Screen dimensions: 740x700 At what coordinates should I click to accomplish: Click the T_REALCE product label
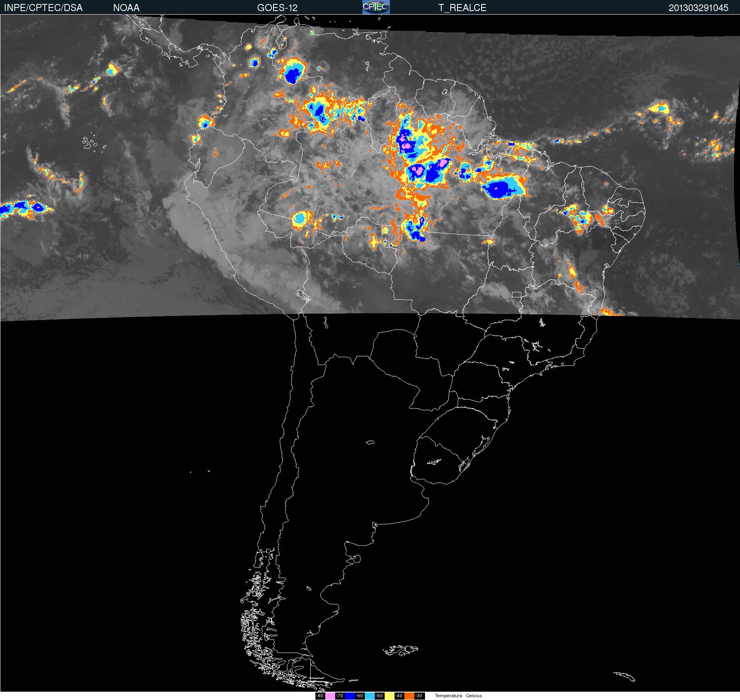(462, 8)
